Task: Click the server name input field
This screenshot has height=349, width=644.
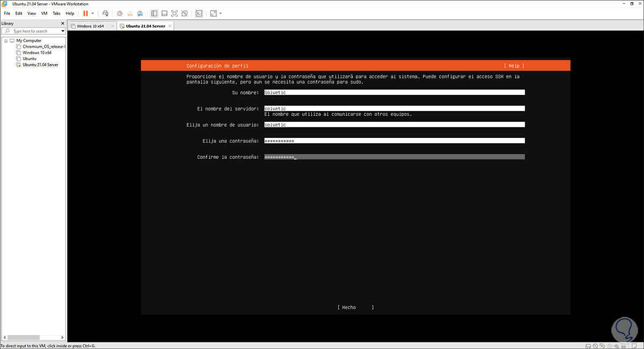Action: point(394,108)
